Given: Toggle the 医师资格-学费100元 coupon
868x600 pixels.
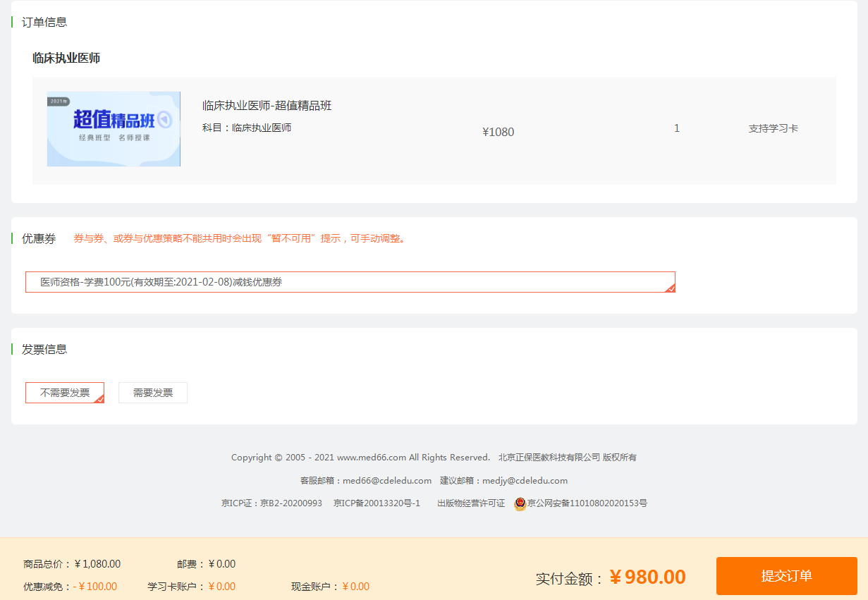Looking at the screenshot, I should tap(350, 282).
